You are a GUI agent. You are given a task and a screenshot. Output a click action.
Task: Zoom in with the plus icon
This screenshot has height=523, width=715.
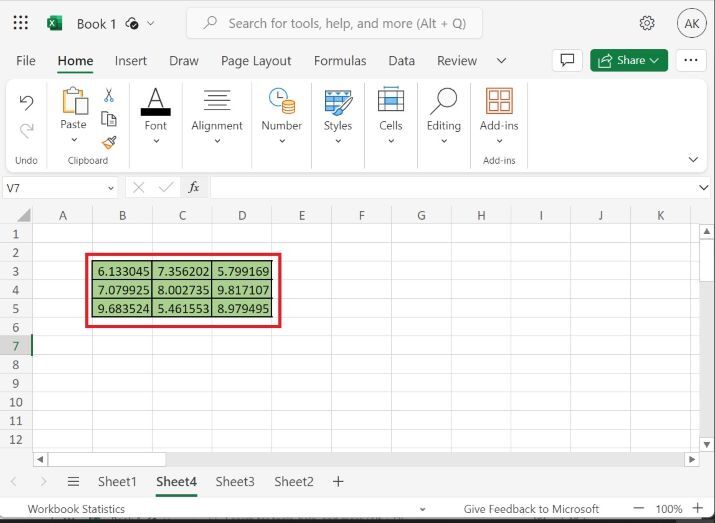pyautogui.click(x=698, y=508)
